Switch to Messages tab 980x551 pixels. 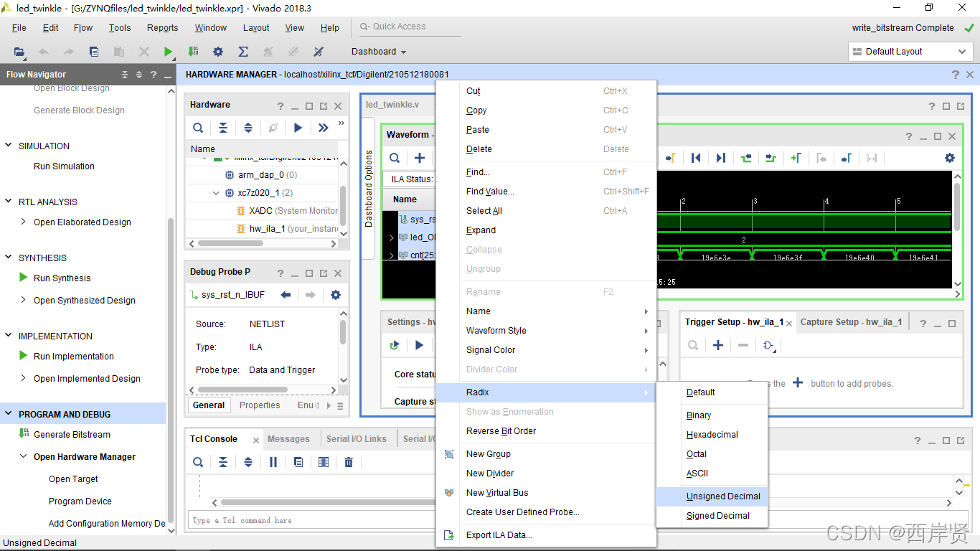[288, 439]
